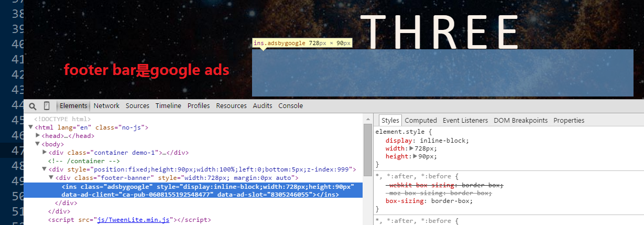Open the Network panel tab

(106, 106)
